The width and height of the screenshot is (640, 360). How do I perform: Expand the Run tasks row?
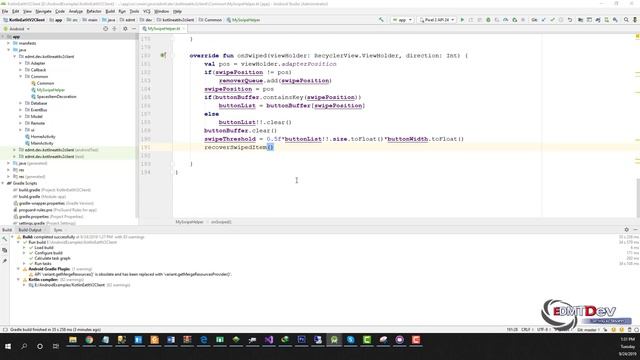point(24,264)
